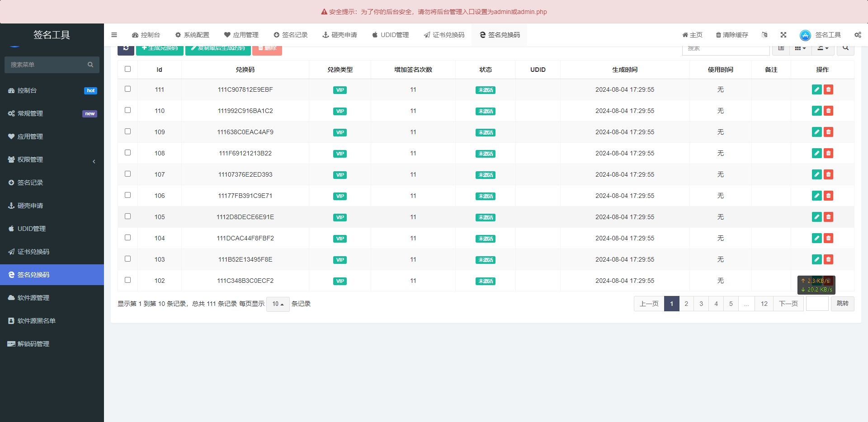The image size is (868, 422).
Task: Click the 清除缓存 link in header
Action: click(732, 35)
